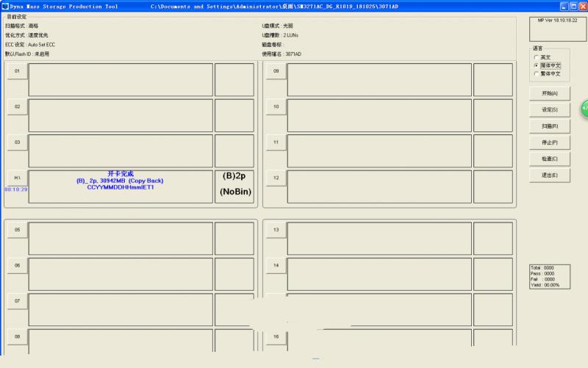Image resolution: width=588 pixels, height=368 pixels.
Task: Click the 停止(P) stop button
Action: [x=549, y=142]
